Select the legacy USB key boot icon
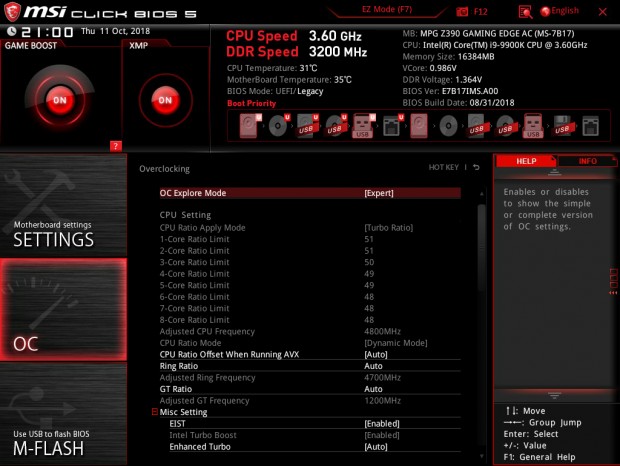620x466 pixels. (x=533, y=126)
